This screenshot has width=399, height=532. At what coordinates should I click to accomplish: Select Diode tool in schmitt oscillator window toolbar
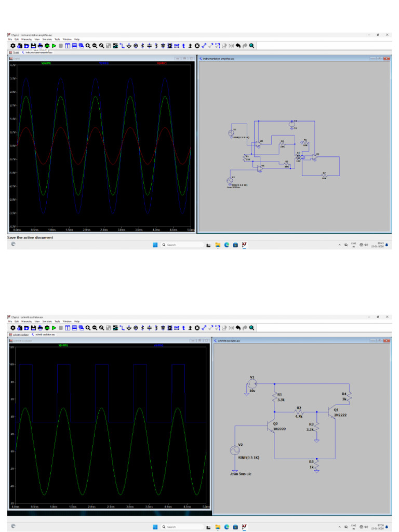163,328
